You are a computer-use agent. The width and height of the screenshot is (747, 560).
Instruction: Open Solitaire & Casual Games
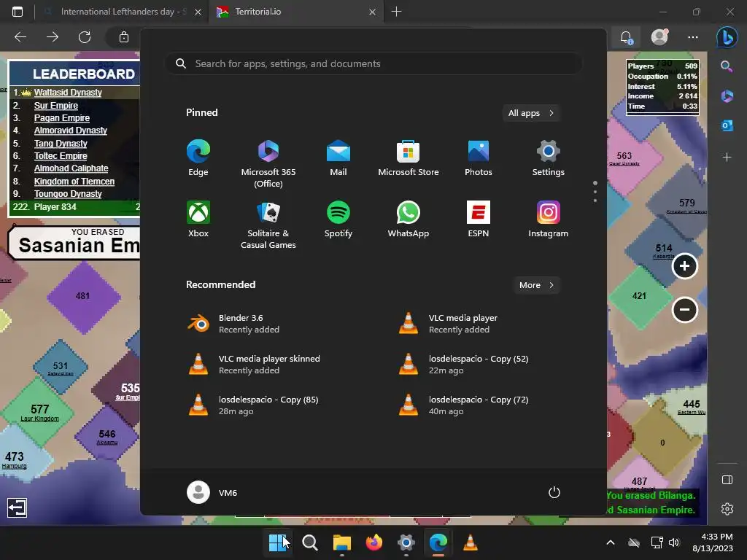(x=268, y=225)
